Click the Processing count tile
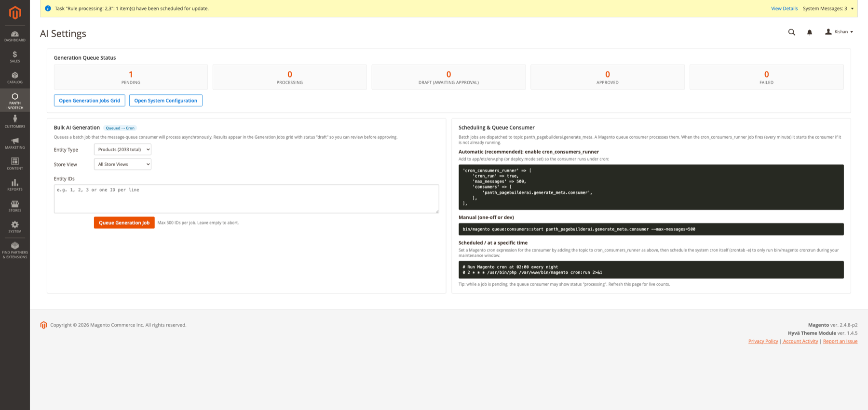 coord(290,77)
